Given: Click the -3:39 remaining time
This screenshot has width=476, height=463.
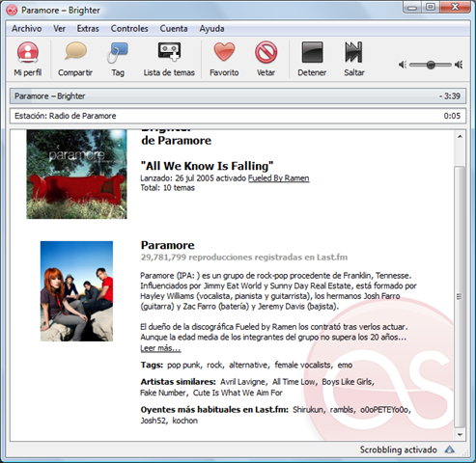Looking at the screenshot, I should 450,95.
